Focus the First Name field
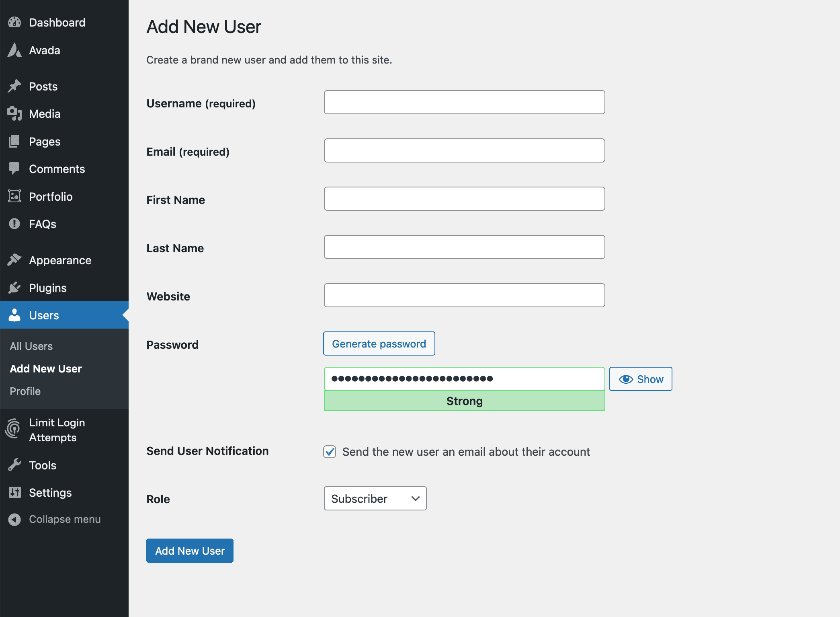This screenshot has width=840, height=617. pos(464,199)
